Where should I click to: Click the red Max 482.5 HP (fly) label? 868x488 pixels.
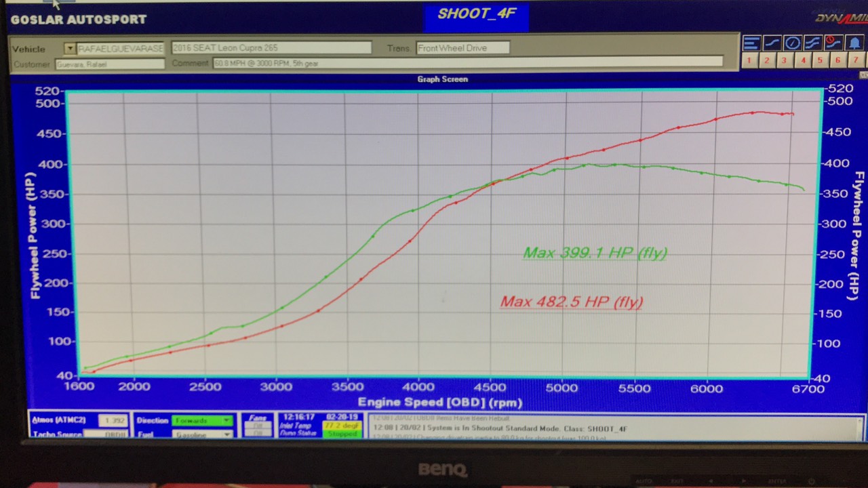(571, 302)
